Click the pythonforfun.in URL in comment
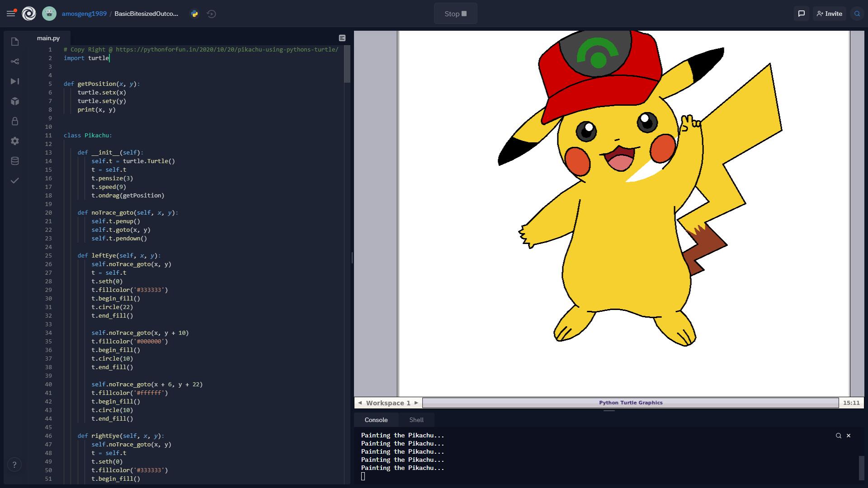This screenshot has height=488, width=868. tap(227, 50)
